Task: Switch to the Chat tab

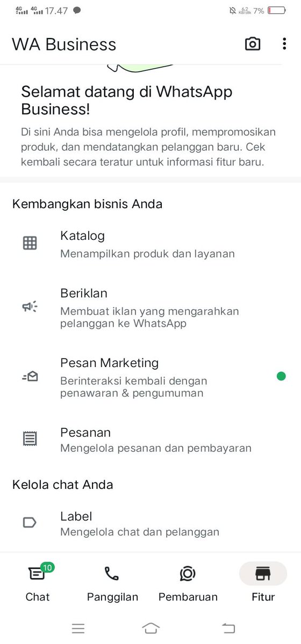Action: (37, 582)
